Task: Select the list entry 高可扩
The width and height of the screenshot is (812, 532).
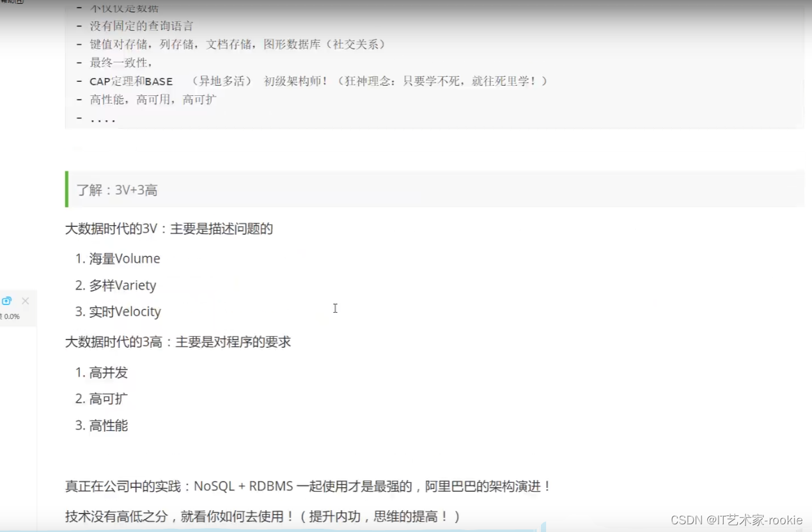Action: point(107,398)
